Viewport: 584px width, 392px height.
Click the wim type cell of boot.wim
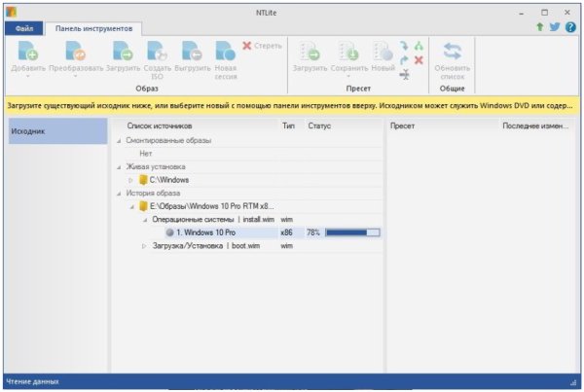coord(286,246)
